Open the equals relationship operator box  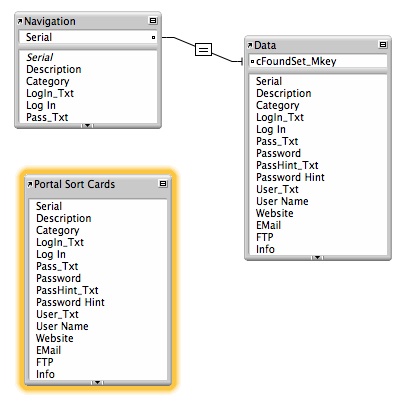[203, 50]
